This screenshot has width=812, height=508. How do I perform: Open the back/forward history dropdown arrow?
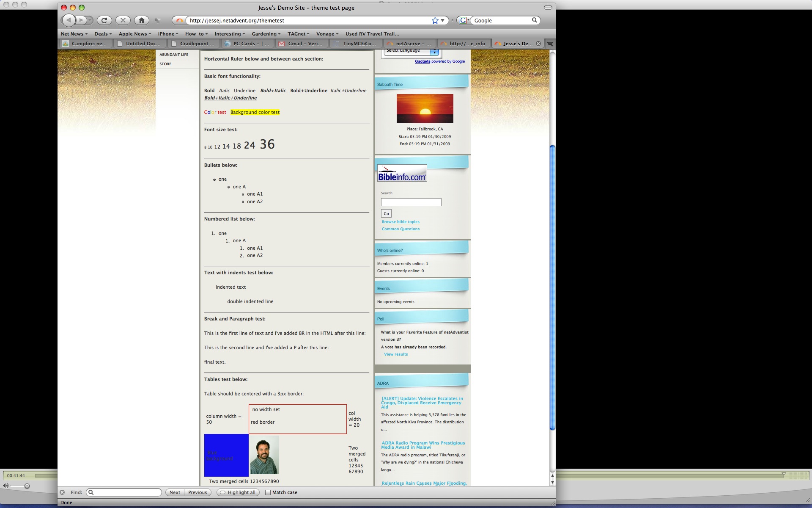[90, 20]
